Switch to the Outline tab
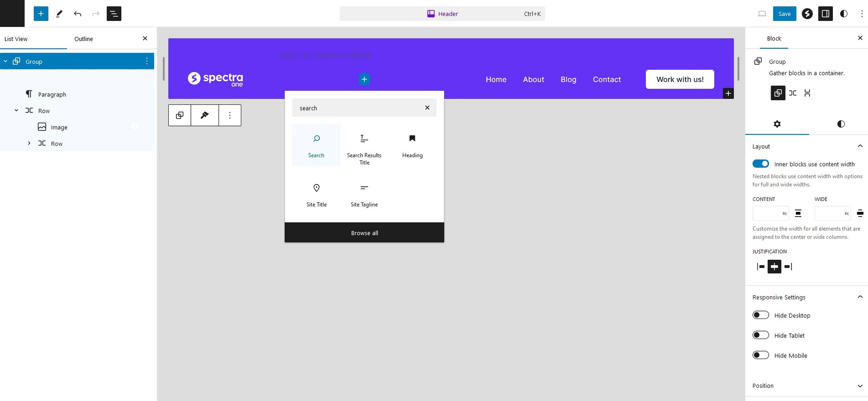Screen dimensions: 868x401 84,39
